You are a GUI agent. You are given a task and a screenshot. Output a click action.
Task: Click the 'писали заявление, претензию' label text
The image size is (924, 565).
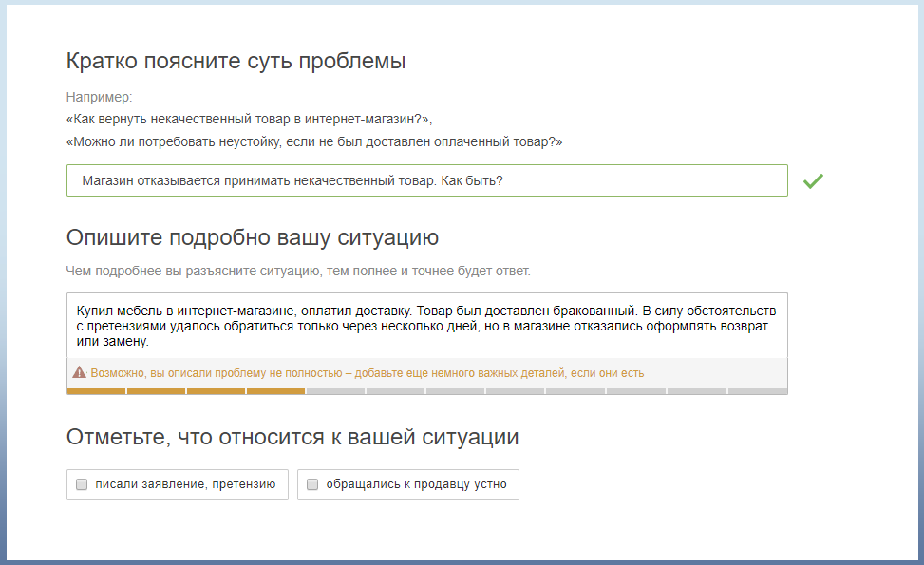[185, 484]
